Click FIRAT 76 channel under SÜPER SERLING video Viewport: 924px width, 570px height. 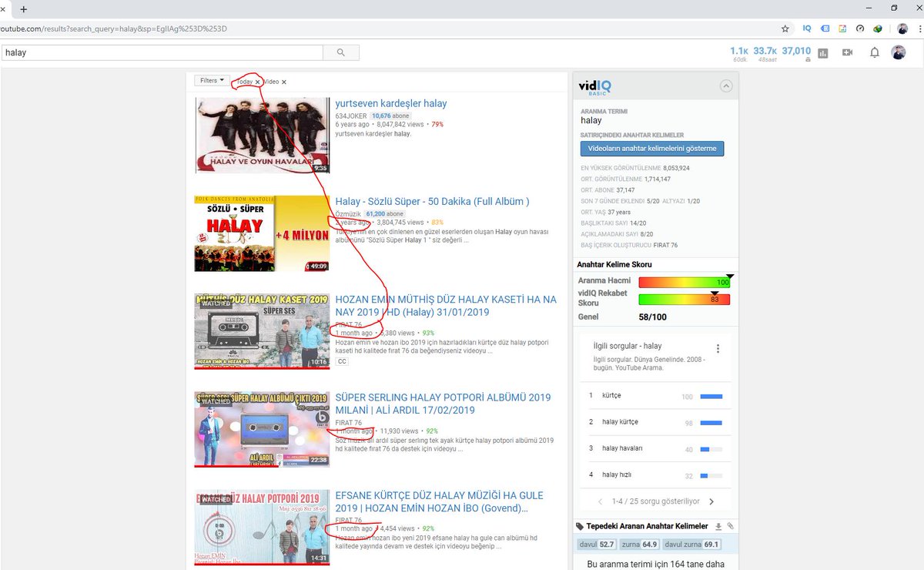click(x=348, y=422)
